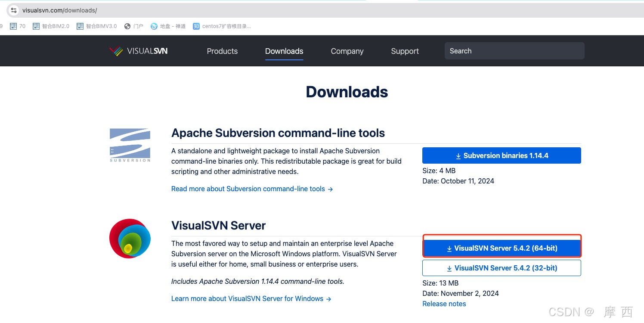Image resolution: width=644 pixels, height=323 pixels.
Task: Click the site info icon in address bar
Action: tap(14, 10)
